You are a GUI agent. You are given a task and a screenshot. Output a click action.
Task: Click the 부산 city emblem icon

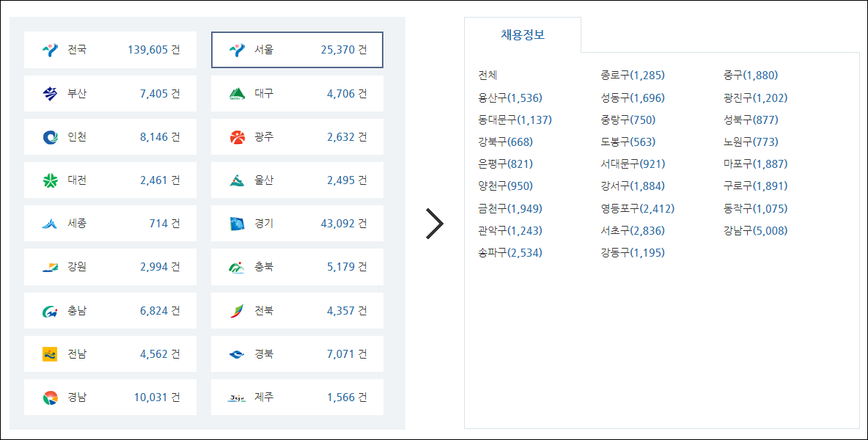point(50,94)
